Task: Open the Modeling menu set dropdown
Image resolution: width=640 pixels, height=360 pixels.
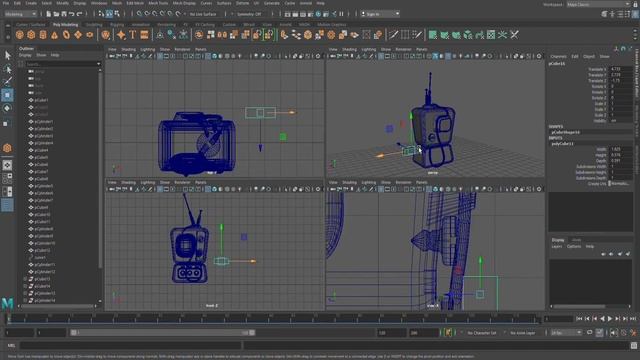Action: (x=20, y=14)
